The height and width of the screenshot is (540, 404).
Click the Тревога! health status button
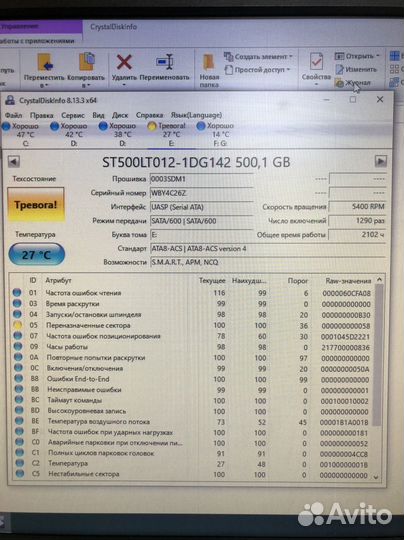pyautogui.click(x=36, y=205)
